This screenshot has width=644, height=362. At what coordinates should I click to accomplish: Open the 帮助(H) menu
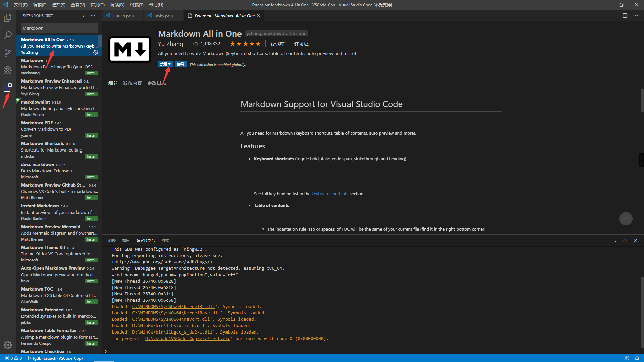156,5
